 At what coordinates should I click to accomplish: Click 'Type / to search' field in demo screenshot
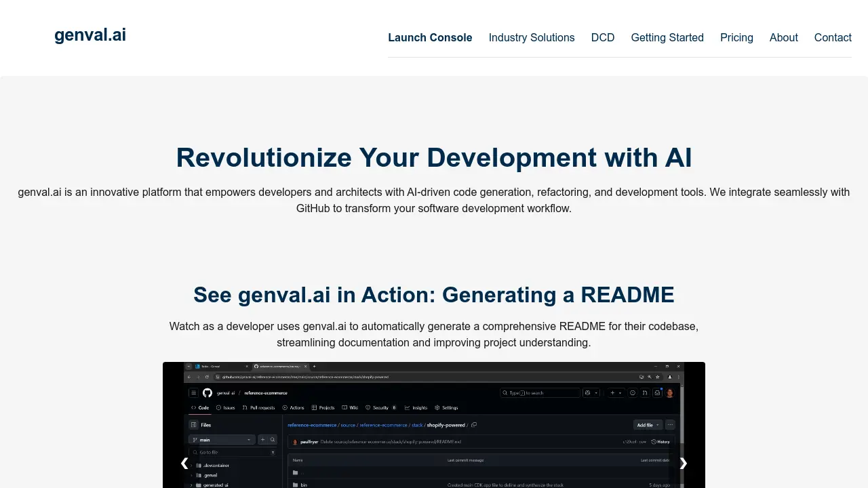coord(540,392)
